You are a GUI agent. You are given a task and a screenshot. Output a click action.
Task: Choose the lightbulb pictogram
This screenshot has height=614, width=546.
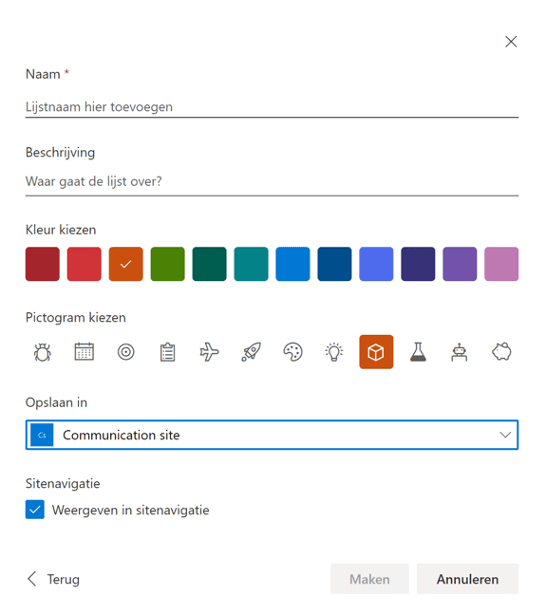[x=334, y=352]
